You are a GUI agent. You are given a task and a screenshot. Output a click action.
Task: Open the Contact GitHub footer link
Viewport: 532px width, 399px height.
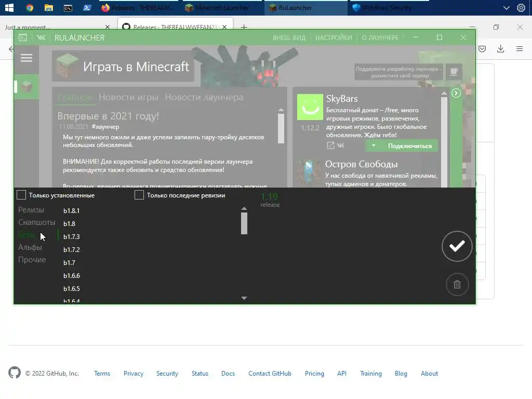270,373
